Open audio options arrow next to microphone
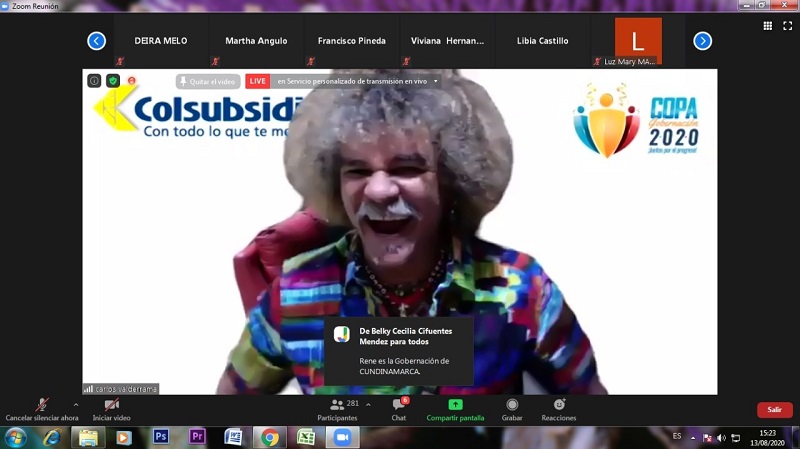This screenshot has width=800, height=449. pos(76,405)
